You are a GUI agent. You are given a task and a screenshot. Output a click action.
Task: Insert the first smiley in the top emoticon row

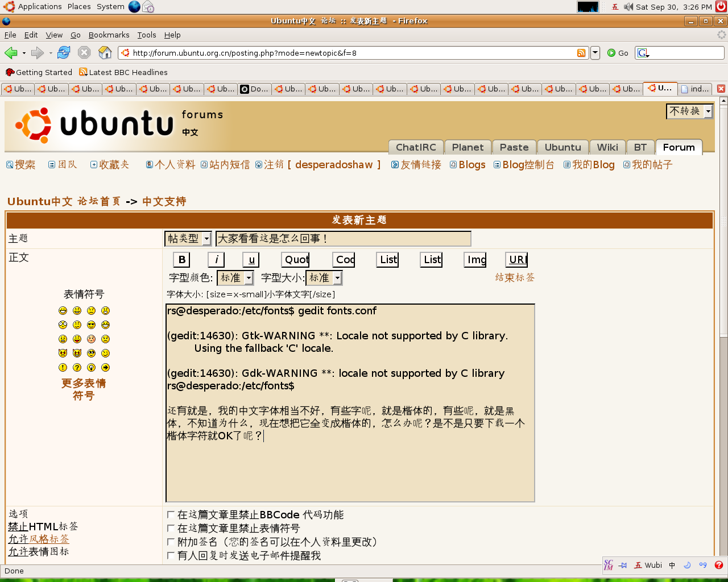pyautogui.click(x=63, y=310)
